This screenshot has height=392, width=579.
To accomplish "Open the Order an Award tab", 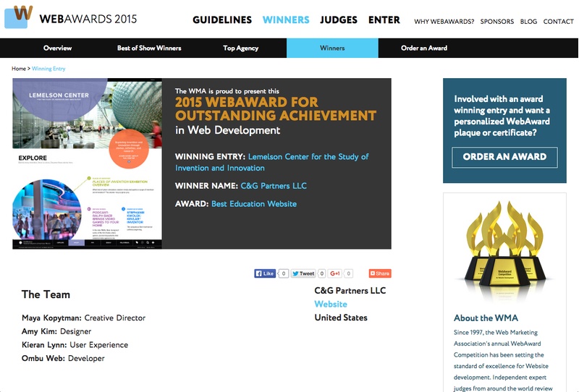I will 424,48.
